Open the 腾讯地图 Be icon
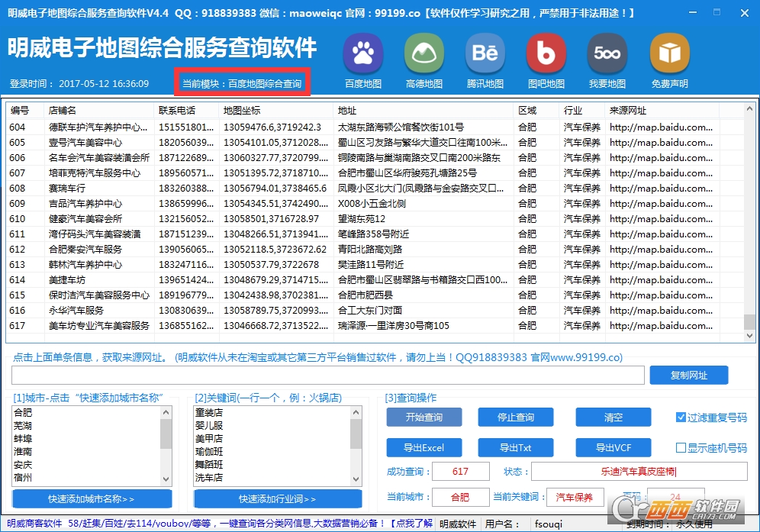Screen dimensions: 760x532 tap(485, 53)
